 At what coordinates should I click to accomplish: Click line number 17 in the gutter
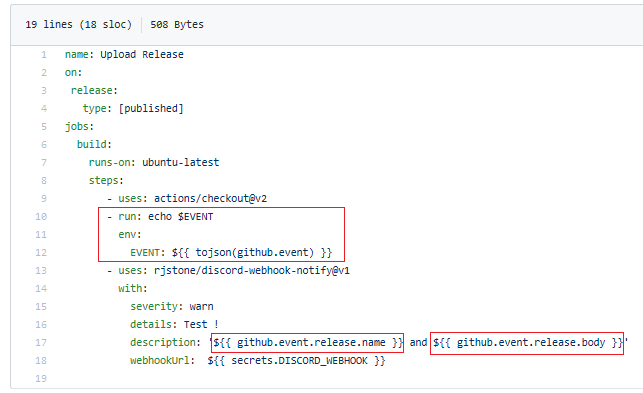41,343
